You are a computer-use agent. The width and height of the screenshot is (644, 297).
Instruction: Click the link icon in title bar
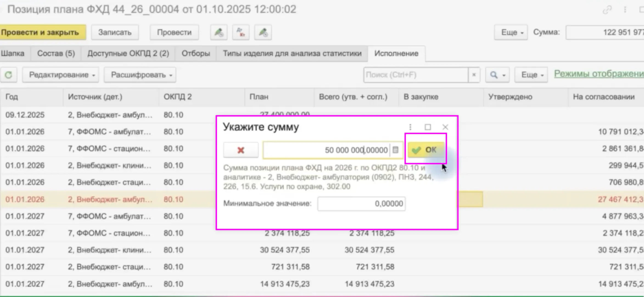coord(607,10)
